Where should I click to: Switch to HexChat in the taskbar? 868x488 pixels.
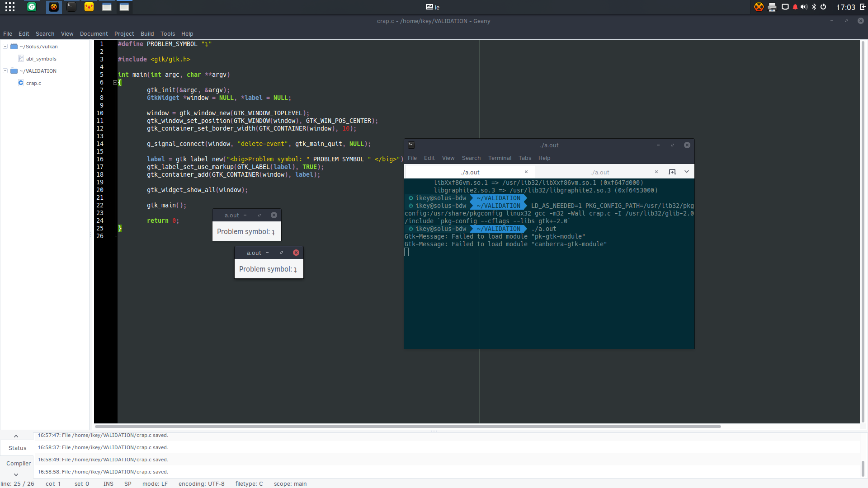click(54, 7)
